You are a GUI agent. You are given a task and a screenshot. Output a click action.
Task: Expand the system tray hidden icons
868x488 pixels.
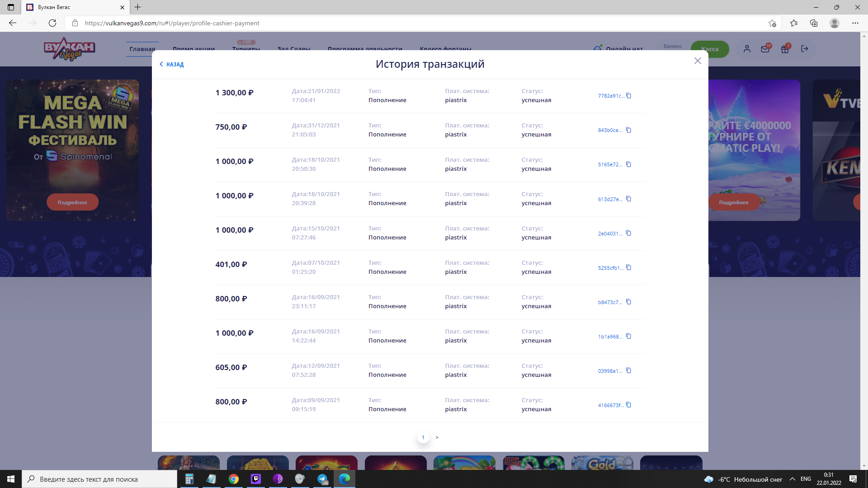pos(792,479)
